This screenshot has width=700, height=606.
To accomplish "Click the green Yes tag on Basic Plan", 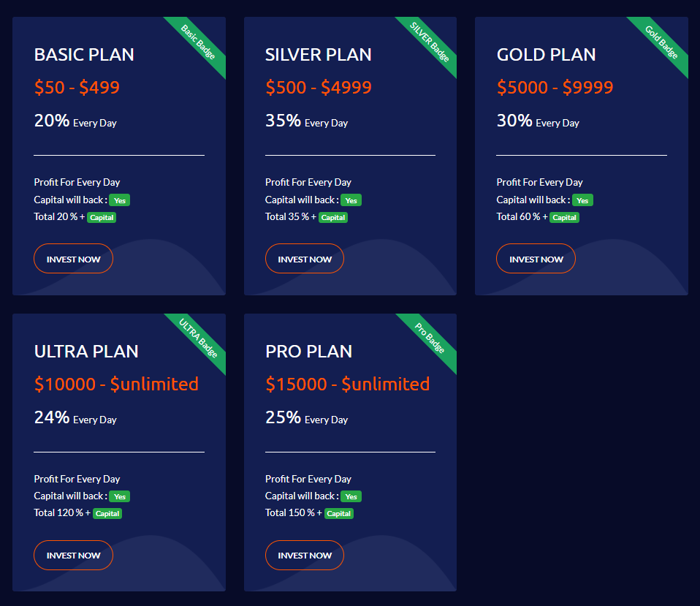I will (x=119, y=200).
